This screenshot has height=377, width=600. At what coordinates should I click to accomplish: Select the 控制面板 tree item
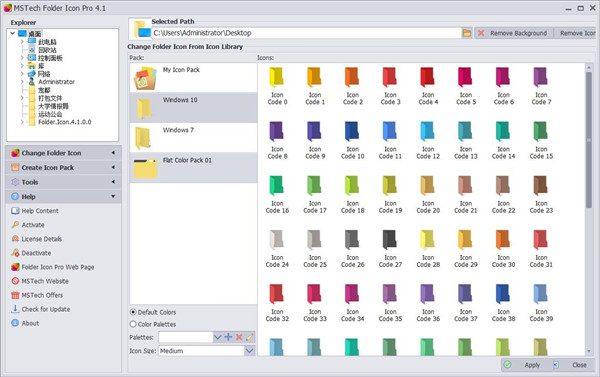50,58
